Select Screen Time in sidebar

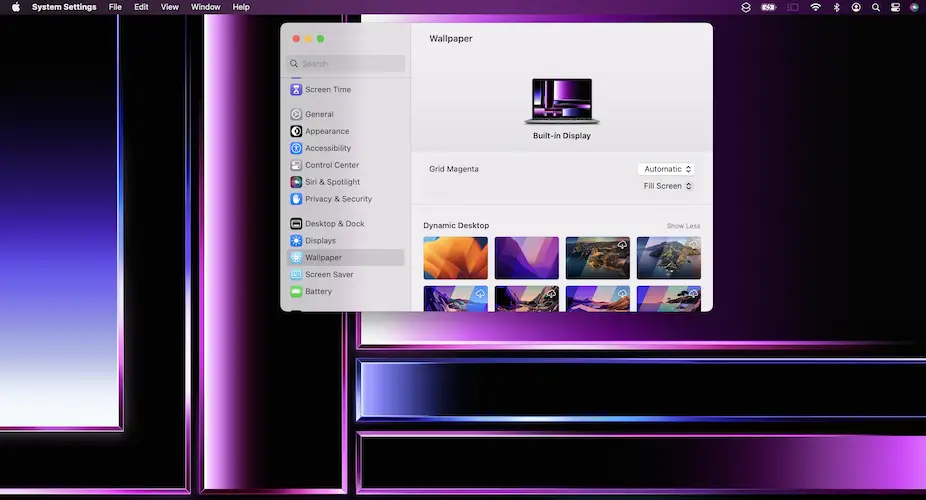(327, 90)
